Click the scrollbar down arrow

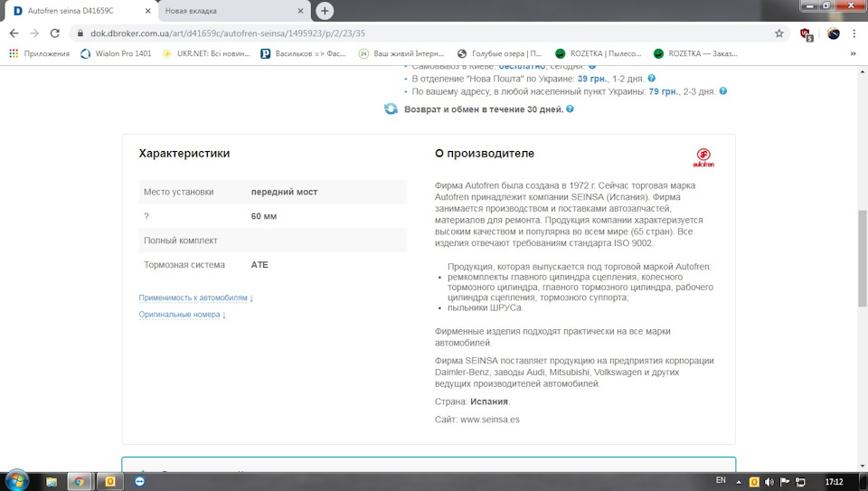coord(862,466)
